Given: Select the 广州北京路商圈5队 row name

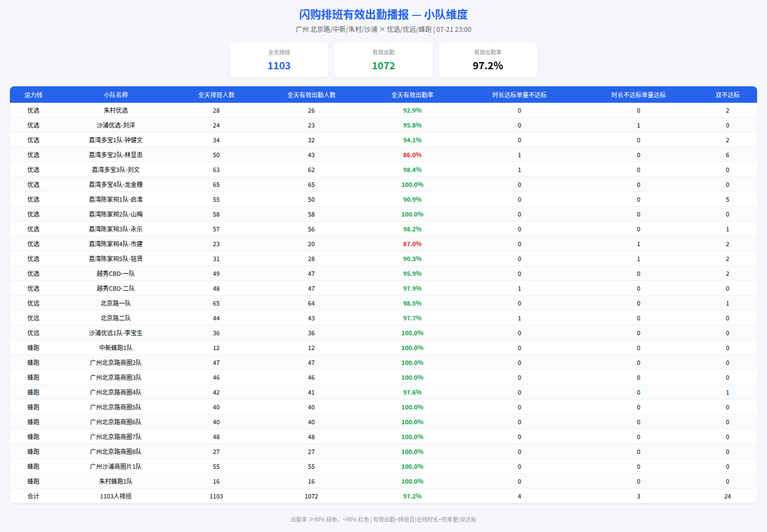Looking at the screenshot, I should point(116,407).
